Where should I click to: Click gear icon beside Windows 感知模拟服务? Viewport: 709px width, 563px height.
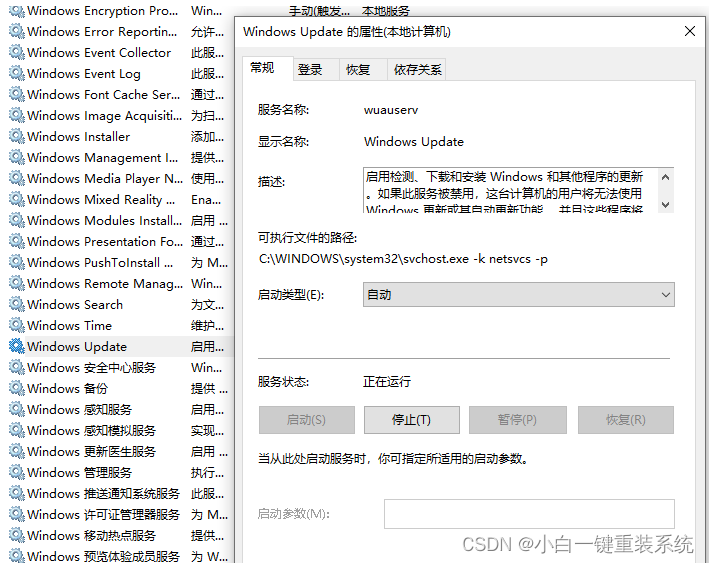[17, 430]
